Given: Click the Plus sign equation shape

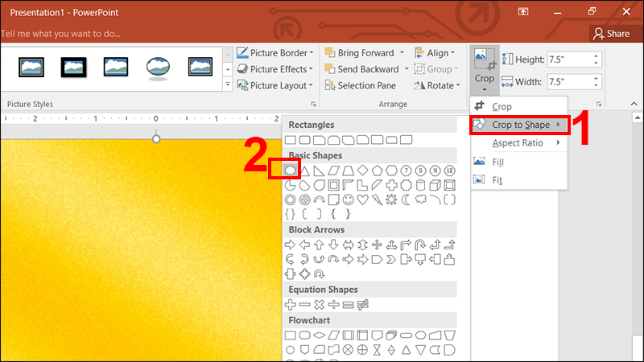Looking at the screenshot, I should click(x=291, y=304).
